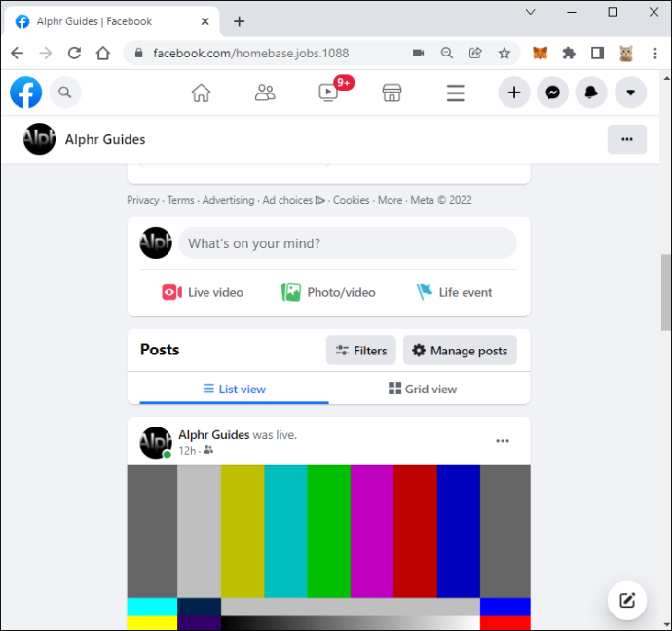Open the hamburger menu icon

tap(455, 93)
